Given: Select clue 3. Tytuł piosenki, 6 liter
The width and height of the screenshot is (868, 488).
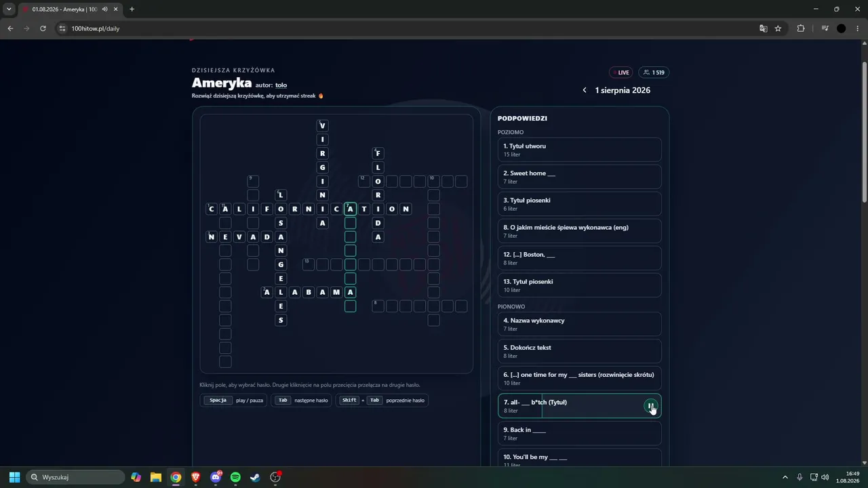Looking at the screenshot, I should coord(579,204).
